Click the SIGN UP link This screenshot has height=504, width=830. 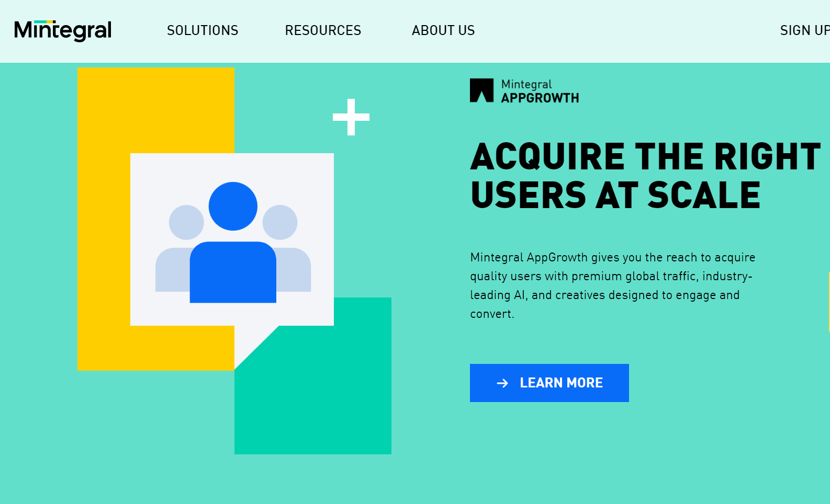(805, 30)
